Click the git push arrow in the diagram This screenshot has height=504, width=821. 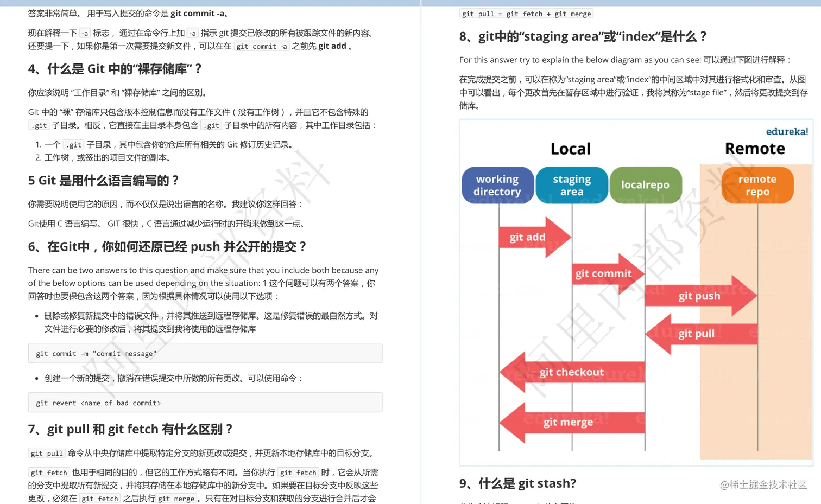pyautogui.click(x=700, y=296)
